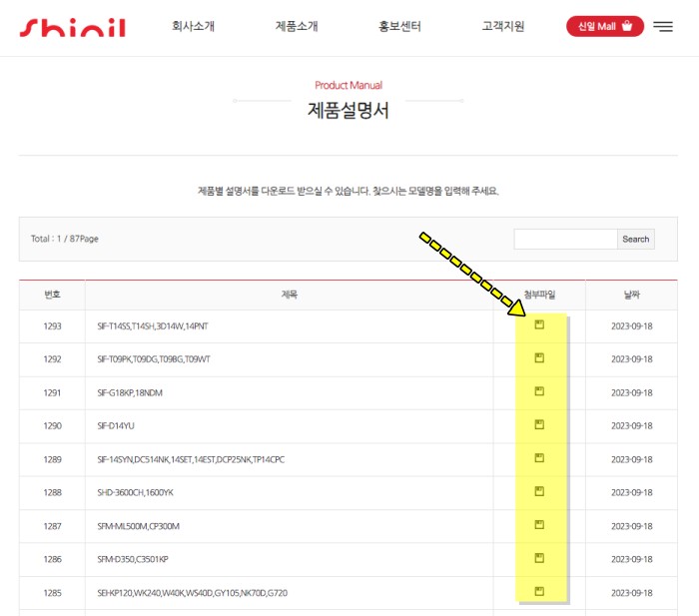Select the number cell 1291
This screenshot has height=616, width=699.
tap(52, 392)
